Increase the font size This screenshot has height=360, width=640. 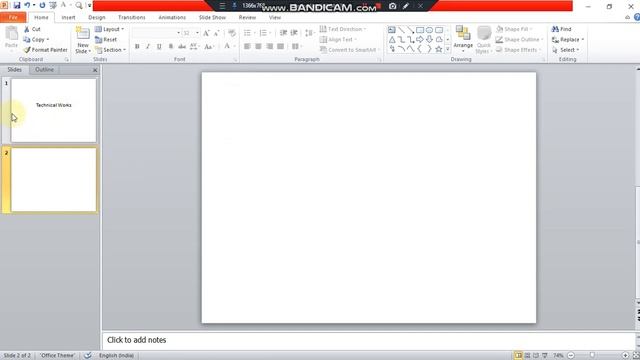pyautogui.click(x=206, y=33)
